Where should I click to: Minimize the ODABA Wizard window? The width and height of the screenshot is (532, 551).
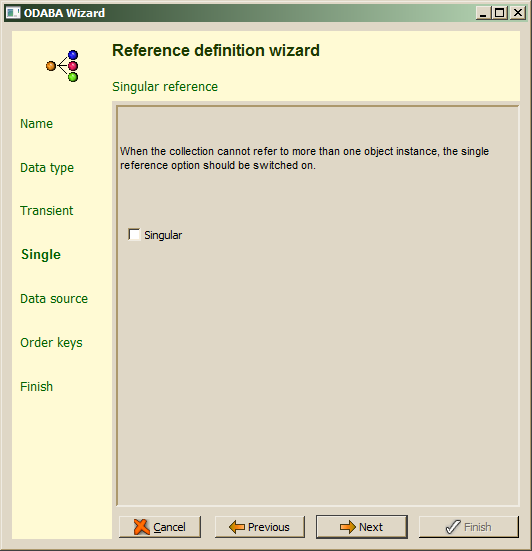click(x=483, y=13)
